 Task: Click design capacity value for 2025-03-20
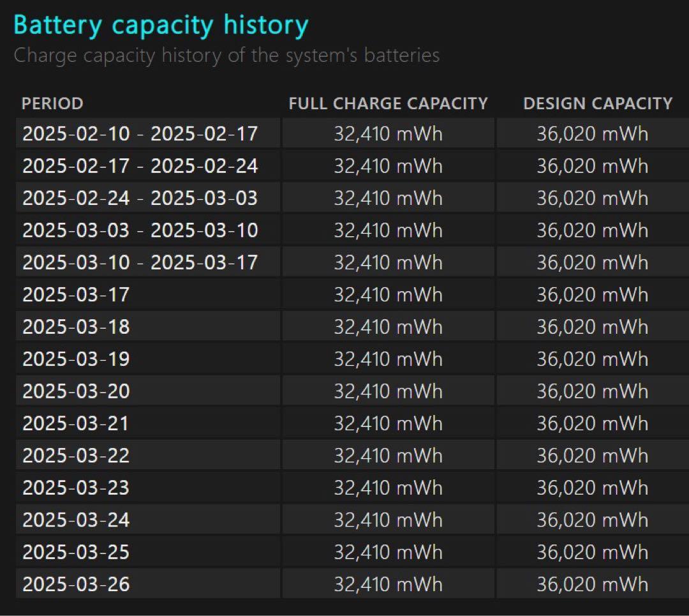click(592, 391)
